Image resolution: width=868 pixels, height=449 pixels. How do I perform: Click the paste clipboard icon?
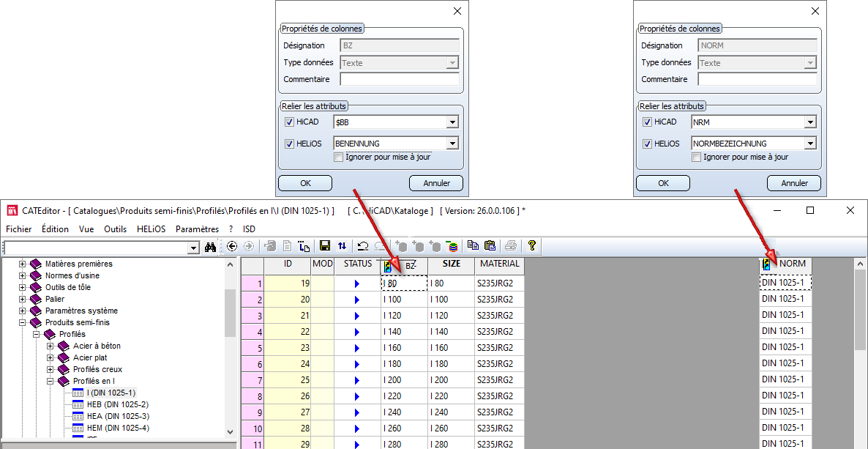[490, 246]
